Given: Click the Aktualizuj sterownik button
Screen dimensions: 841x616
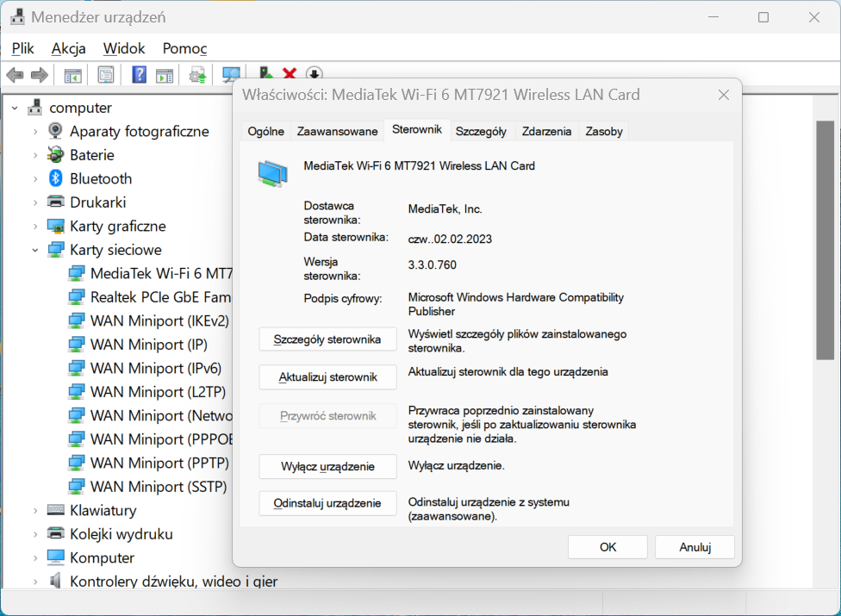Looking at the screenshot, I should point(327,376).
